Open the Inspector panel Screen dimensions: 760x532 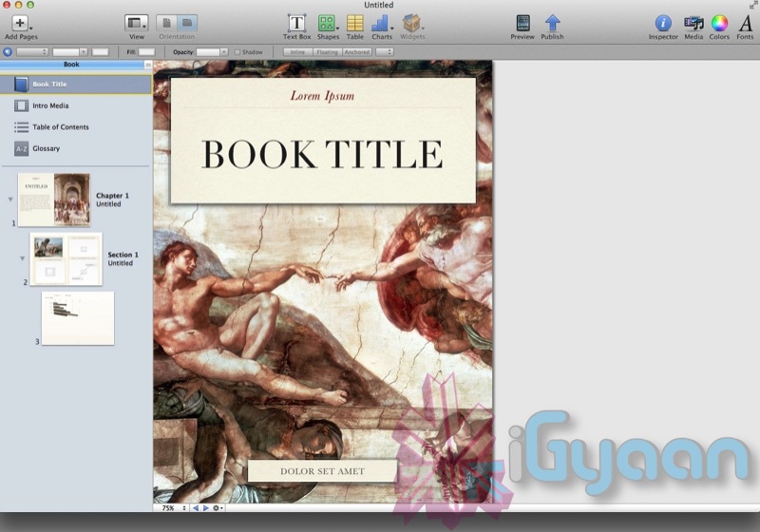(x=663, y=23)
